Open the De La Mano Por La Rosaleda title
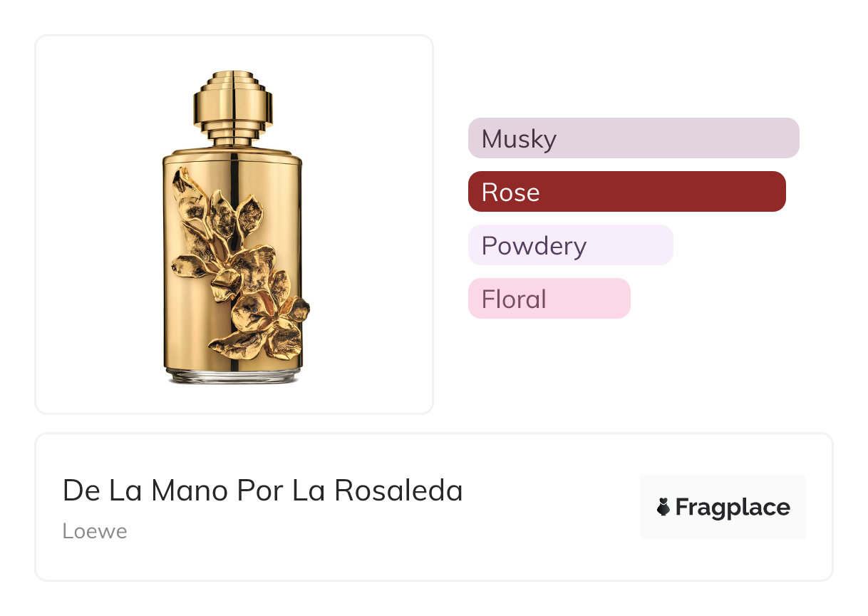Image resolution: width=868 pixels, height=616 pixels. [262, 491]
